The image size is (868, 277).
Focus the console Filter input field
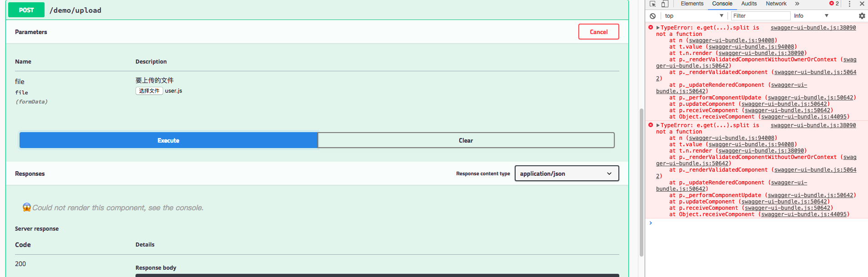pyautogui.click(x=761, y=16)
